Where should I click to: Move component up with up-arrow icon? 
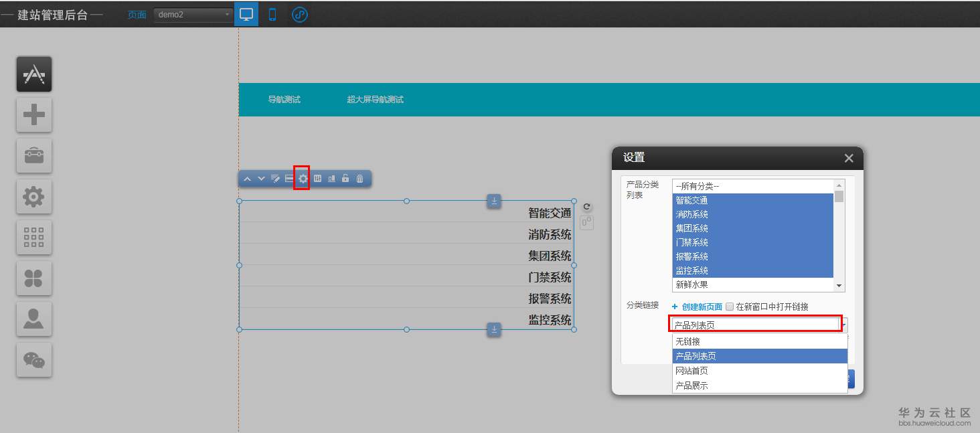247,179
